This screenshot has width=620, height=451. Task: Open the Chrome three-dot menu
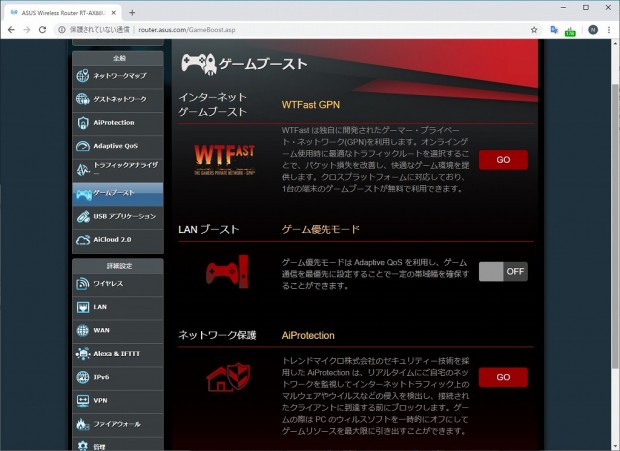[609, 30]
